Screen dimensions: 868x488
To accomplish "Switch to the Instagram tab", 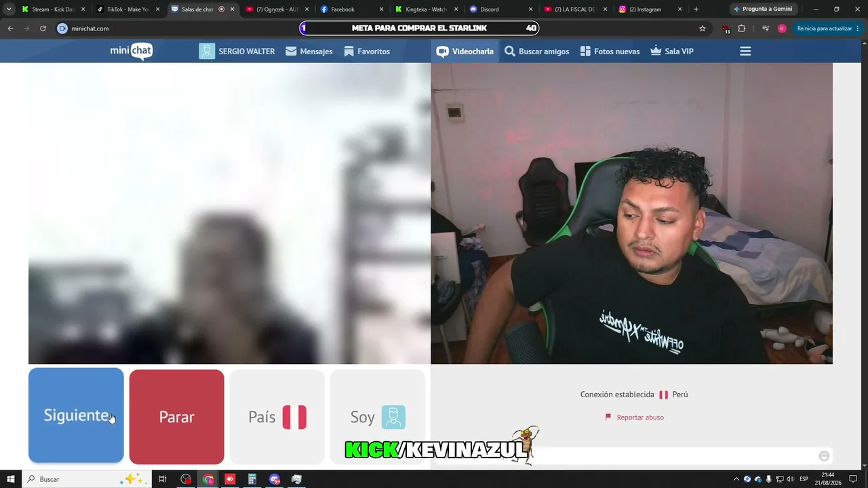I will (x=650, y=9).
